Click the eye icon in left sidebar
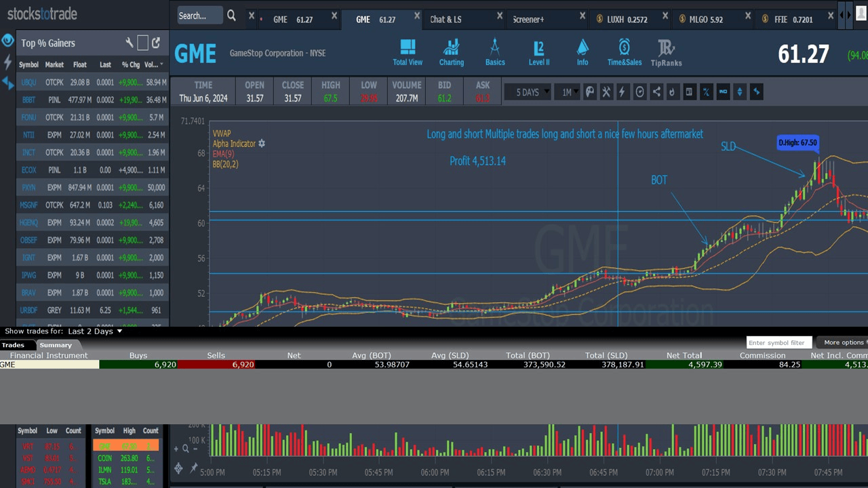The width and height of the screenshot is (868, 488). click(7, 41)
